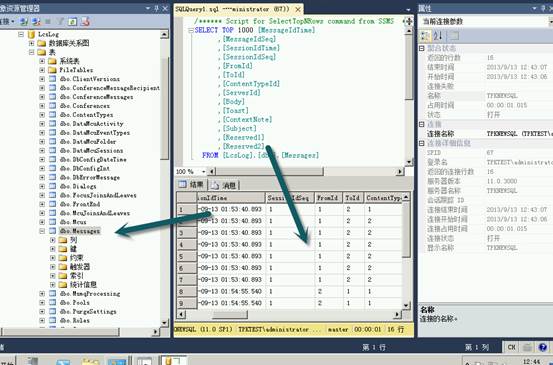The height and width of the screenshot is (365, 553).
Task: Click the CH language indicator
Action: click(x=512, y=347)
